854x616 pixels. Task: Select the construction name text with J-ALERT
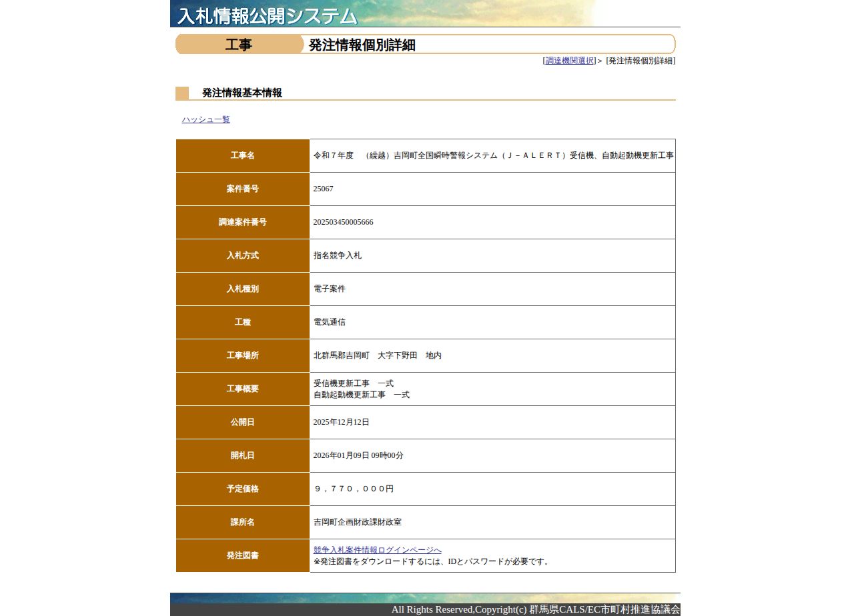(493, 155)
